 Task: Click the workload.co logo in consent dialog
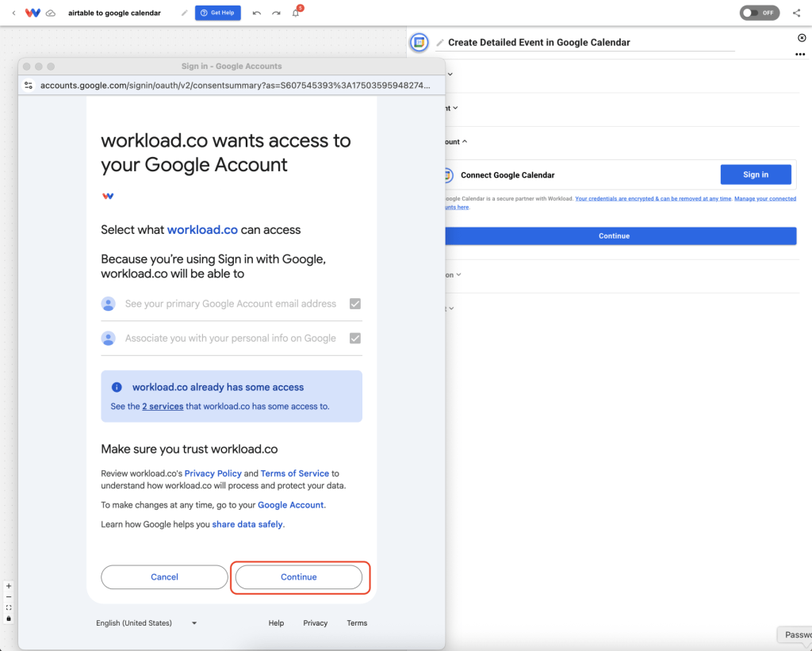click(108, 196)
